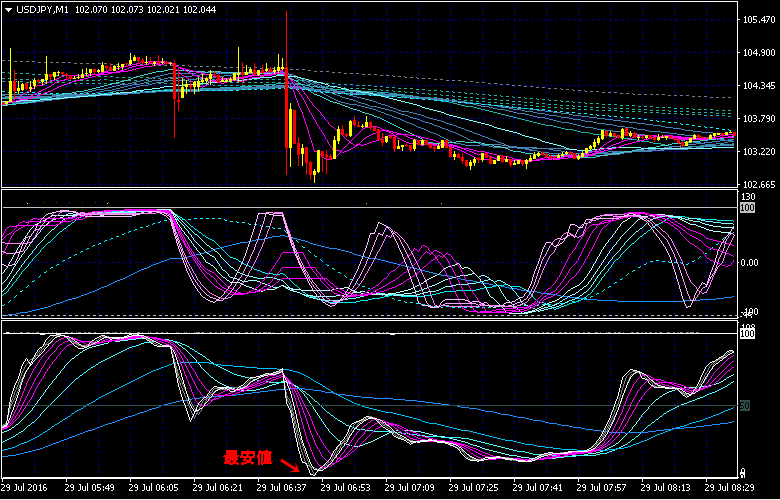Open the chart menu triangle beside USDJPY,M1
Image resolution: width=780 pixels, height=500 pixels.
(8, 9)
